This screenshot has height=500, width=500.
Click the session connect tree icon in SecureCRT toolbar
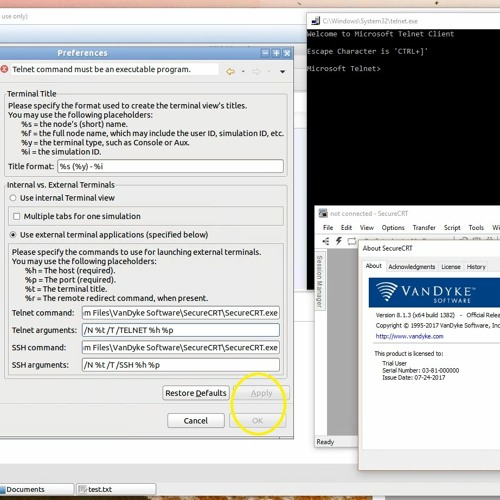(x=326, y=241)
